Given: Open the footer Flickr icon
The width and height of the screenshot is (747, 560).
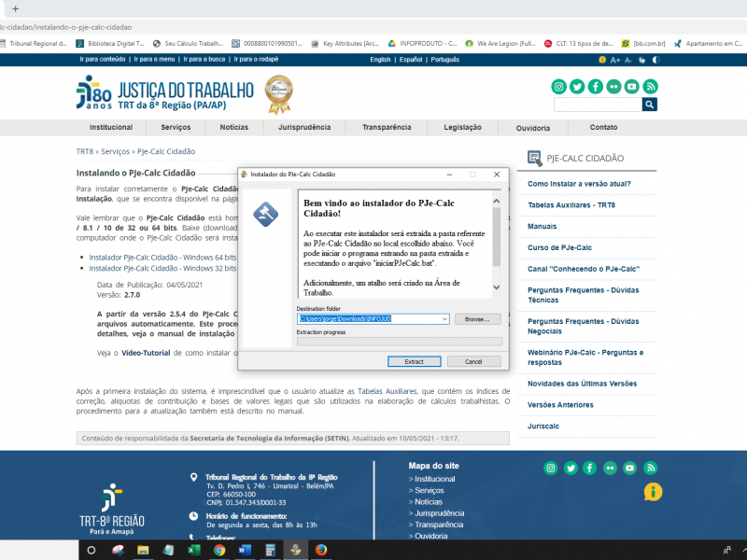Looking at the screenshot, I should [x=610, y=469].
